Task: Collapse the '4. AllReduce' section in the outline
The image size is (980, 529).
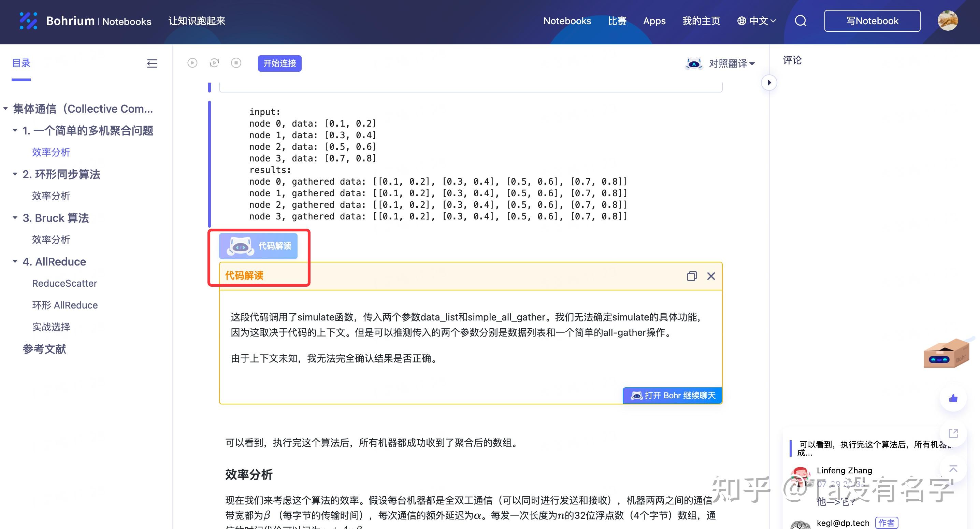Action: click(x=15, y=261)
